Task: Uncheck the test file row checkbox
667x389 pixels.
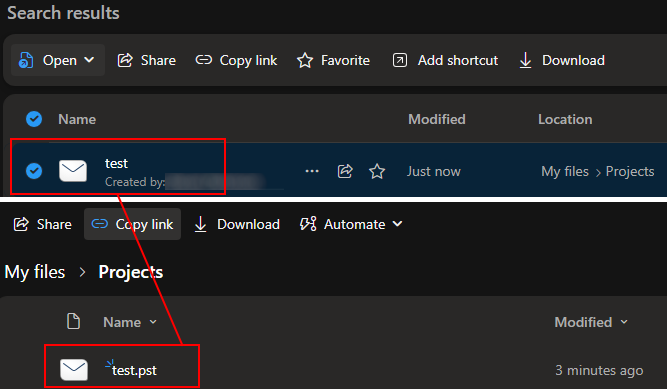Action: (x=34, y=171)
